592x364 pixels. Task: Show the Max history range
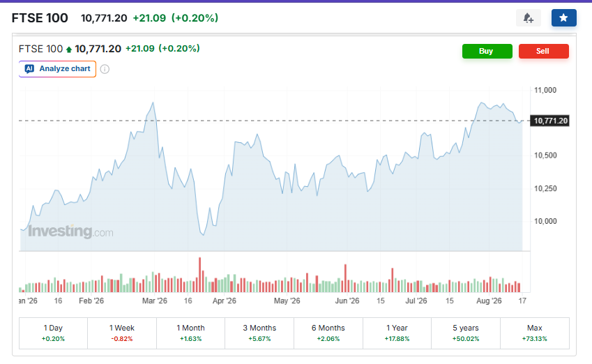tap(535, 333)
